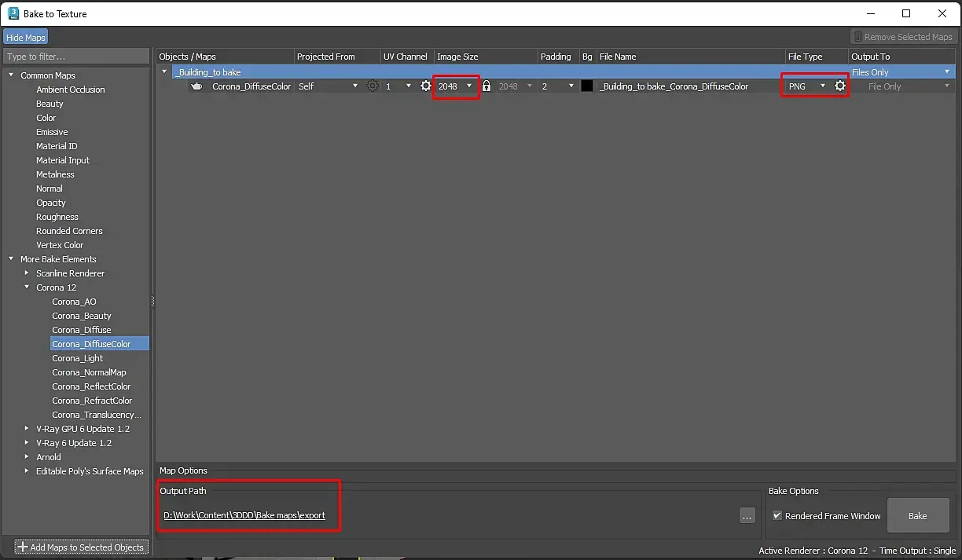Open Projected From options gear icon
Viewport: 962px width, 560px height.
click(373, 86)
